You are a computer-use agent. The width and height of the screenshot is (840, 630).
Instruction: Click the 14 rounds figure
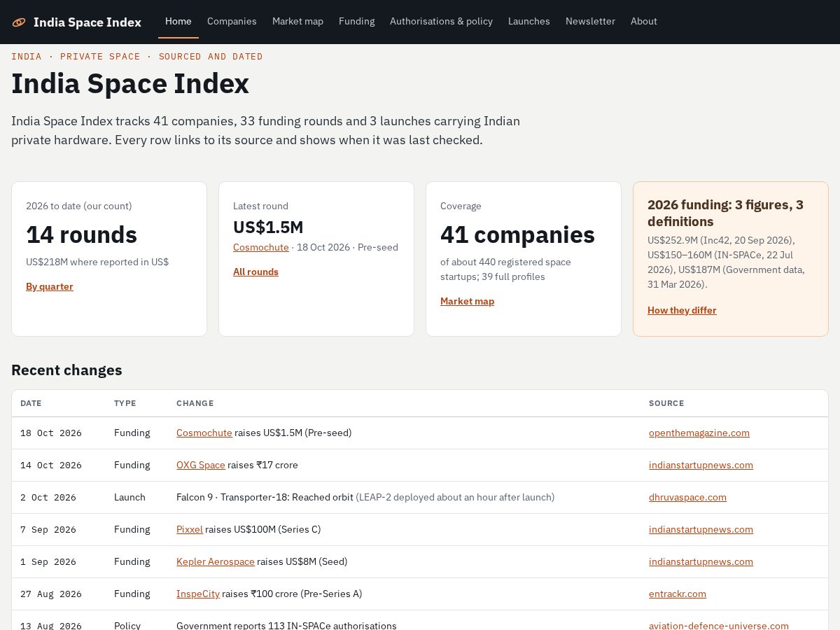point(81,234)
